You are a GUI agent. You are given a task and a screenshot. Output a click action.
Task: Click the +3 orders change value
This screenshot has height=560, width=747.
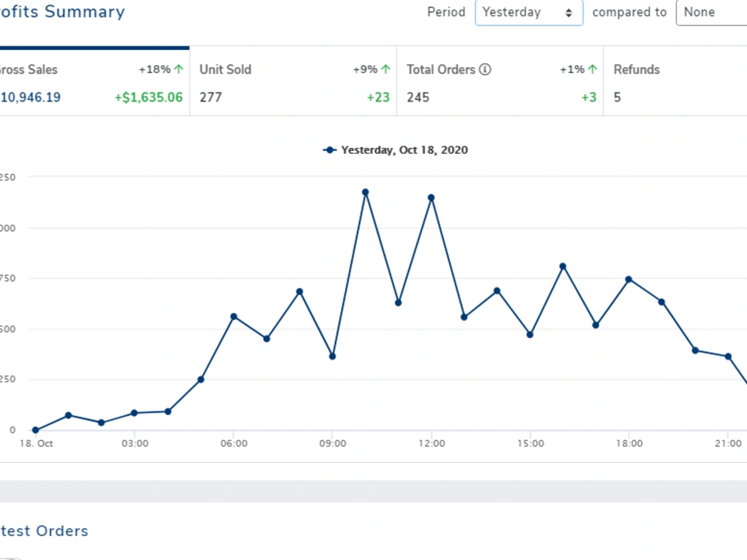coord(589,98)
